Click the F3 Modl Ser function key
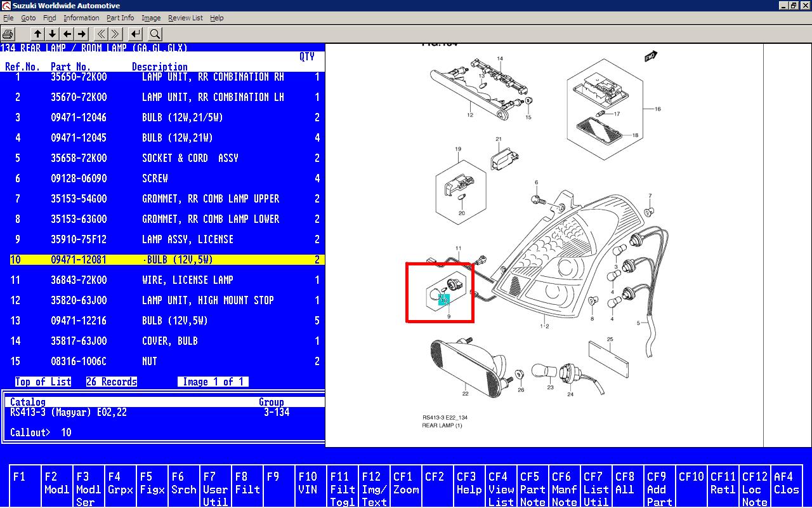812x508 pixels. (89, 486)
